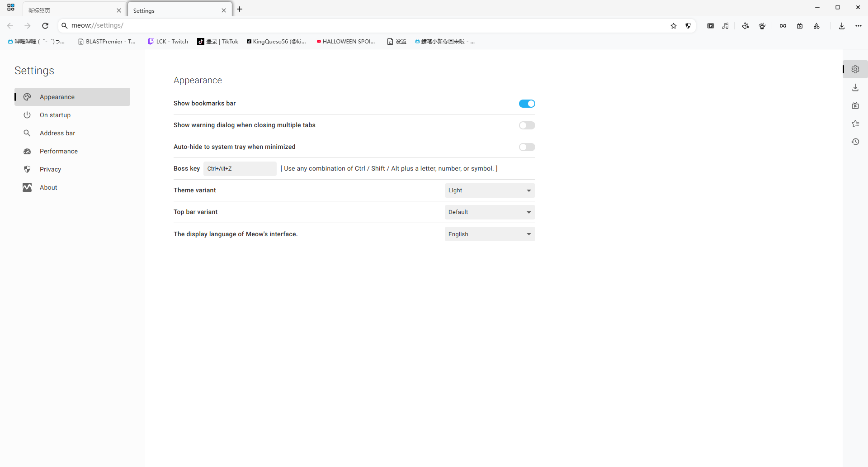
Task: Open the Bookmarks panel in the sidebar
Action: [855, 124]
